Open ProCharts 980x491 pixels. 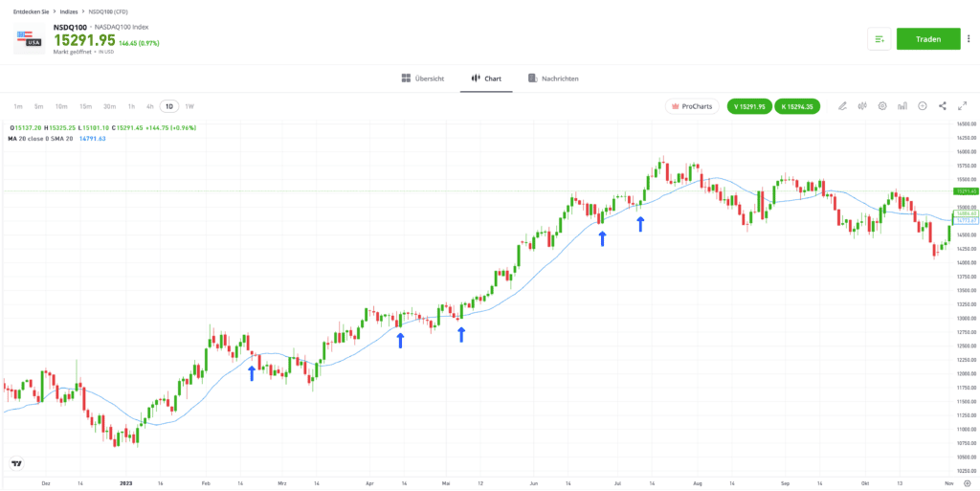[x=692, y=106]
